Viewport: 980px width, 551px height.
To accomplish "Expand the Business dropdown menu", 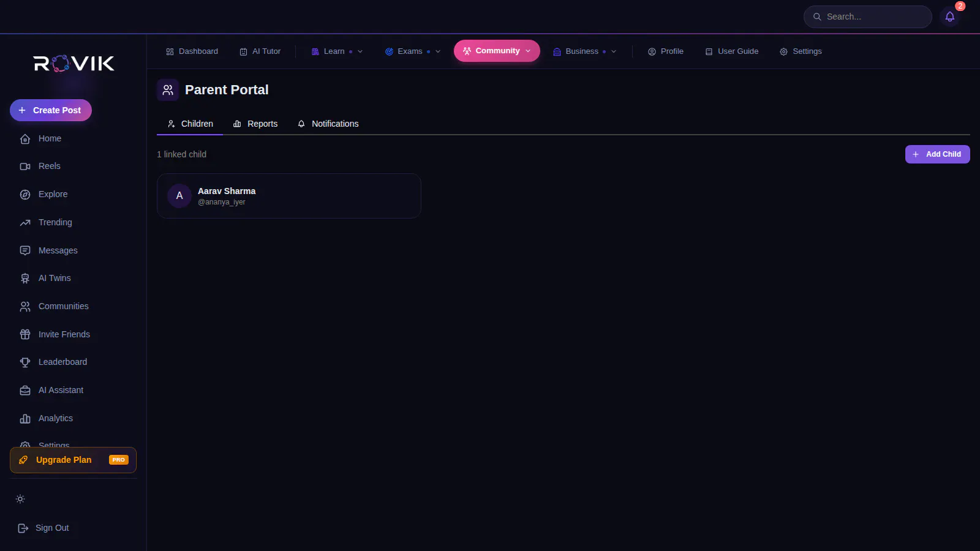I will tap(585, 51).
